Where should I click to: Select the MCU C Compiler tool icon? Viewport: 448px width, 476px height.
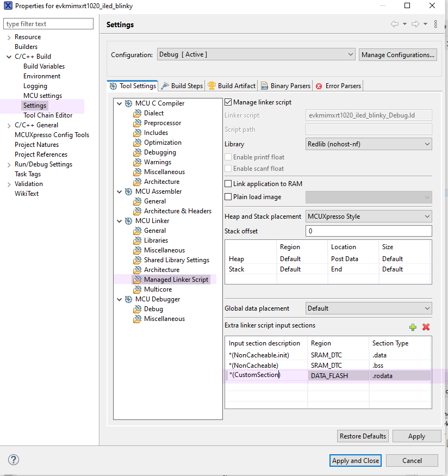click(x=129, y=103)
